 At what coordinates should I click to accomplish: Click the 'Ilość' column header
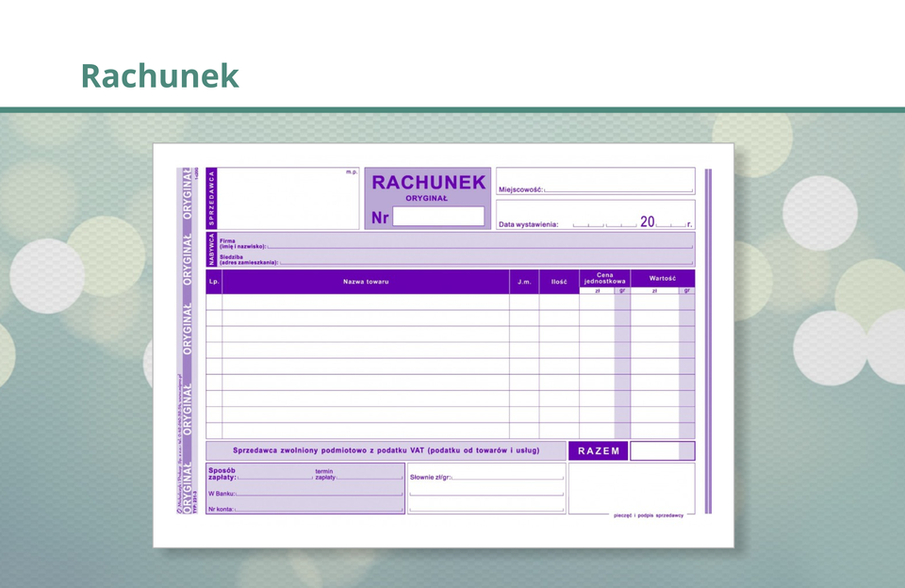coord(559,282)
